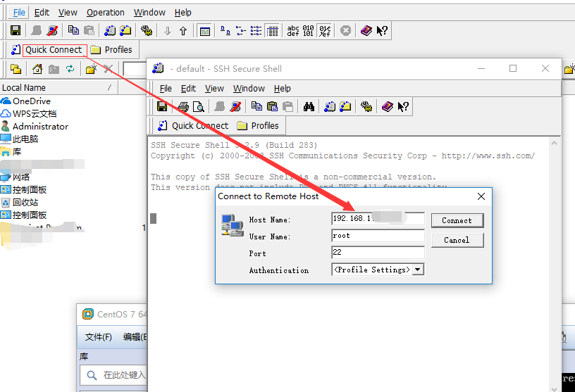The width and height of the screenshot is (575, 392).
Task: Select OneDrive in local file list
Action: click(x=25, y=101)
